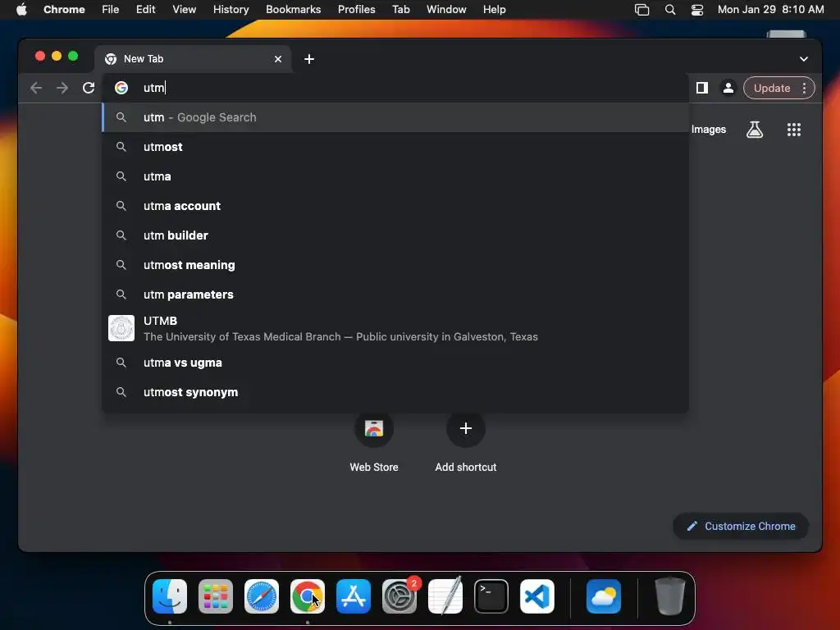Click the Customize Chrome button
The image size is (840, 630).
741,526
